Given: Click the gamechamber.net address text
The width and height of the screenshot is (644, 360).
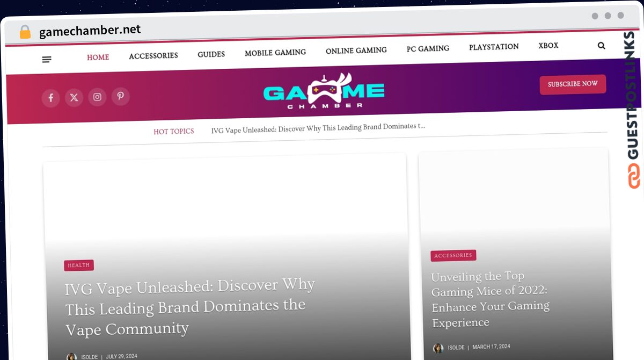Looking at the screenshot, I should (90, 31).
